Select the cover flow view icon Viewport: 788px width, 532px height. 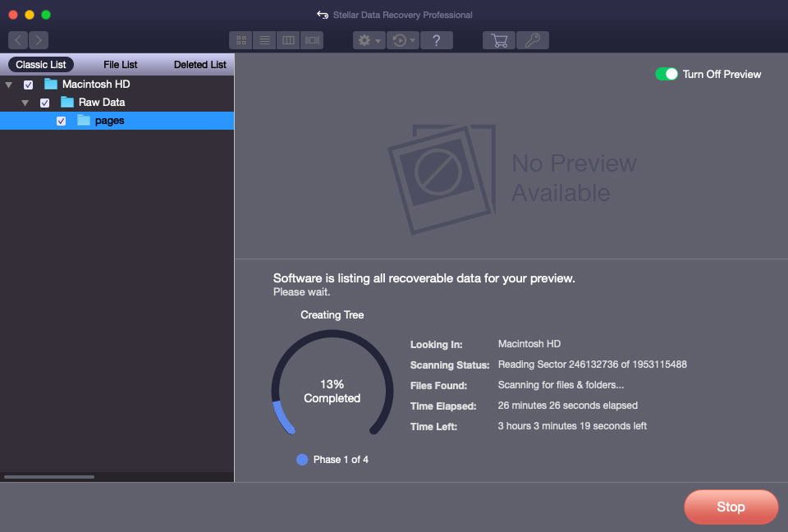312,39
